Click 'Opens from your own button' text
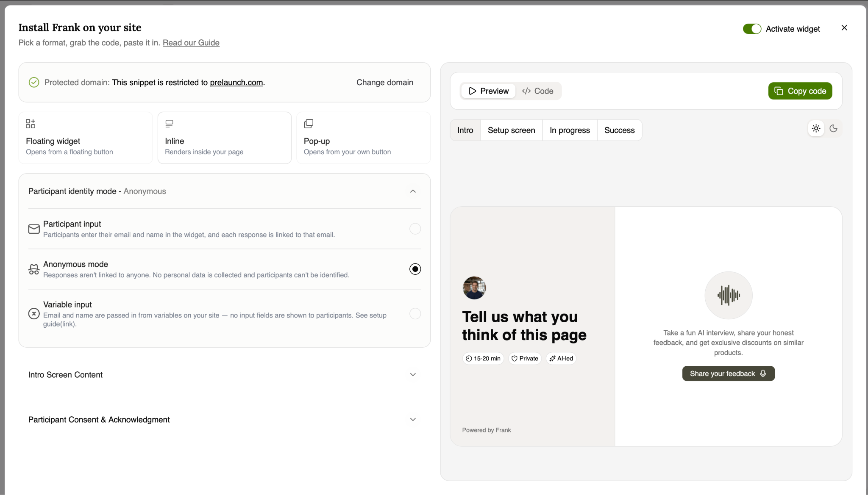Image resolution: width=868 pixels, height=495 pixels. 348,152
